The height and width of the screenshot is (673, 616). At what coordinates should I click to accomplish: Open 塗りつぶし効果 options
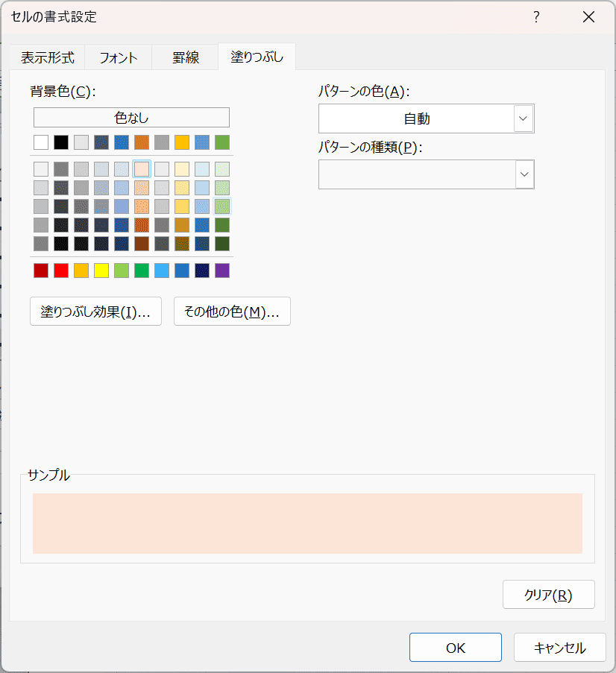[x=95, y=312]
